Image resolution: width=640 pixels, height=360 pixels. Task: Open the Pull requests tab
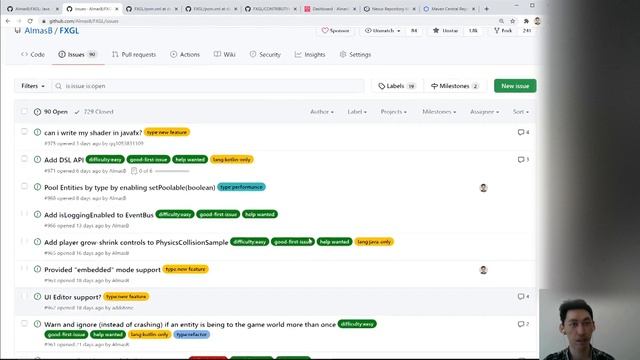134,55
